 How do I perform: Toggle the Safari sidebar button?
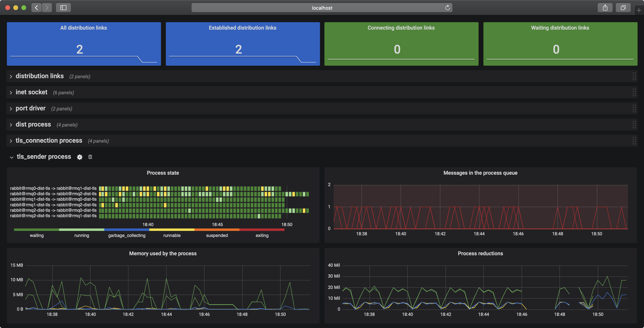pyautogui.click(x=63, y=8)
